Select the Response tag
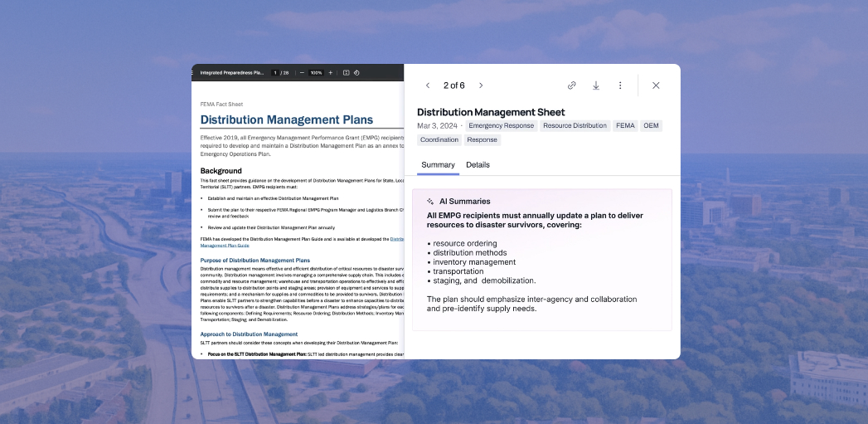The height and width of the screenshot is (424, 868). (482, 139)
